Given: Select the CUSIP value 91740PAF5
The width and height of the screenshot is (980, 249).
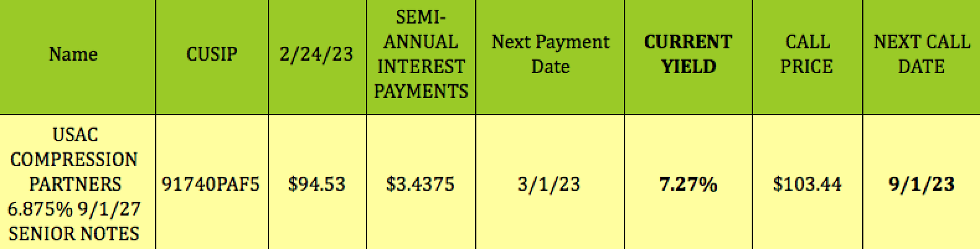Looking at the screenshot, I should pos(211,185).
